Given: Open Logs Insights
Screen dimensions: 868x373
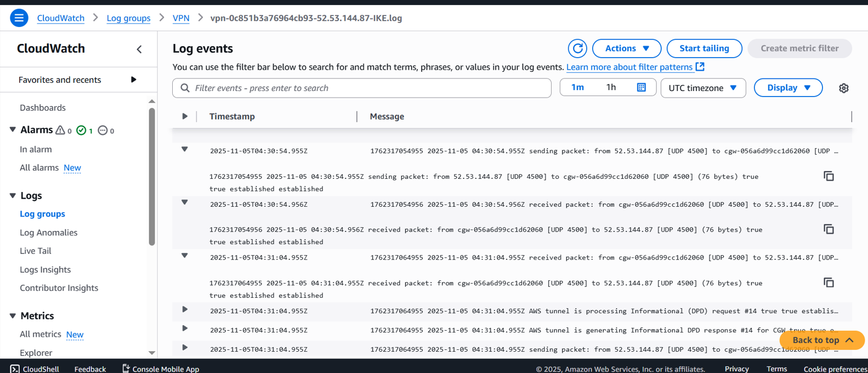Looking at the screenshot, I should 45,269.
